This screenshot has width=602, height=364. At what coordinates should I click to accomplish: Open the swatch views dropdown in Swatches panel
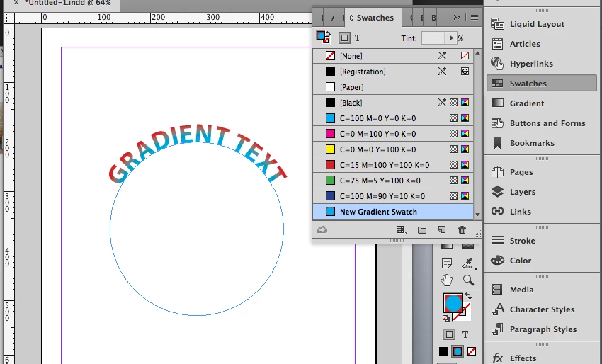click(x=402, y=229)
